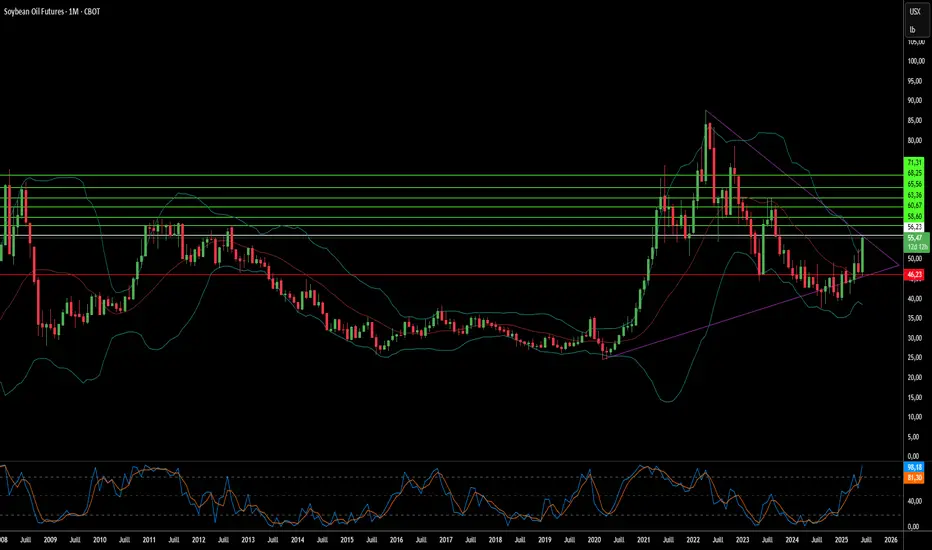Click the current price 55,47 label
Screen dimensions: 932x550
click(914, 238)
